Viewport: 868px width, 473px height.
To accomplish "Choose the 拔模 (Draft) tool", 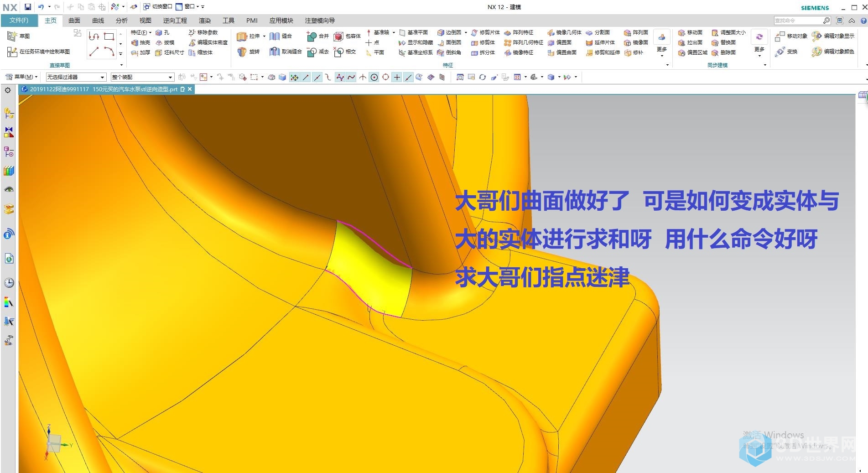I will coord(165,42).
